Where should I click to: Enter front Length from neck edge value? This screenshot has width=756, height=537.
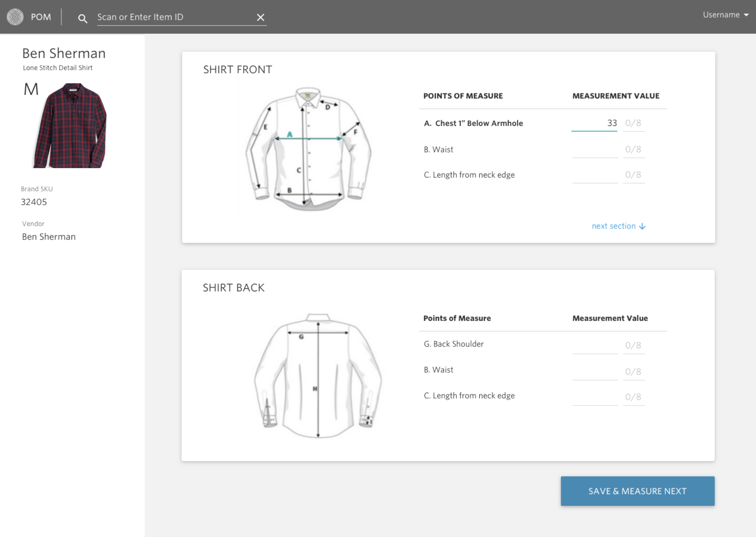tap(595, 175)
